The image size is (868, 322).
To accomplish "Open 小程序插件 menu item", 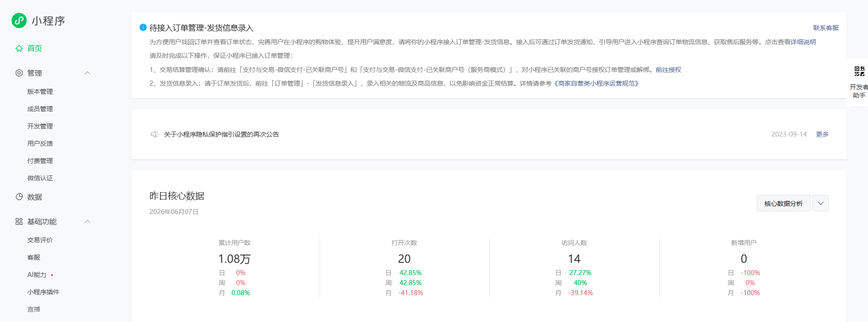I will (43, 292).
